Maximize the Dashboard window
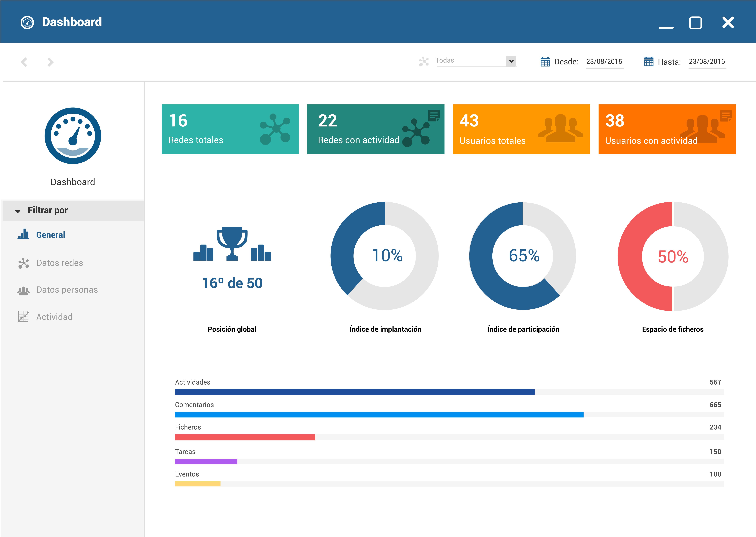756x537 pixels. [x=695, y=23]
